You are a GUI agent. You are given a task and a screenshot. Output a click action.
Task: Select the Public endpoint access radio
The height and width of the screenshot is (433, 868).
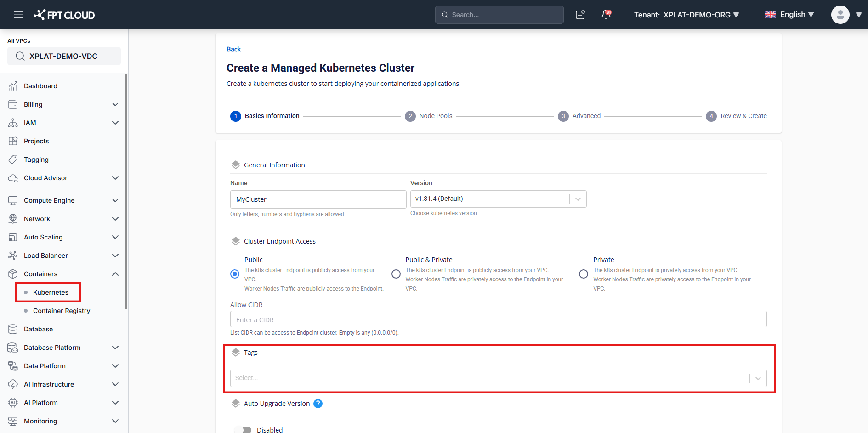coord(235,274)
